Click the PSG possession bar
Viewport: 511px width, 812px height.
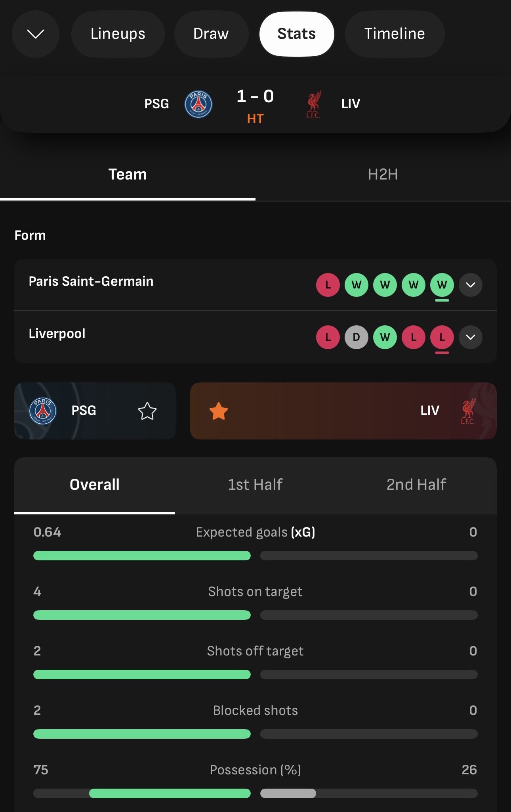pos(170,793)
